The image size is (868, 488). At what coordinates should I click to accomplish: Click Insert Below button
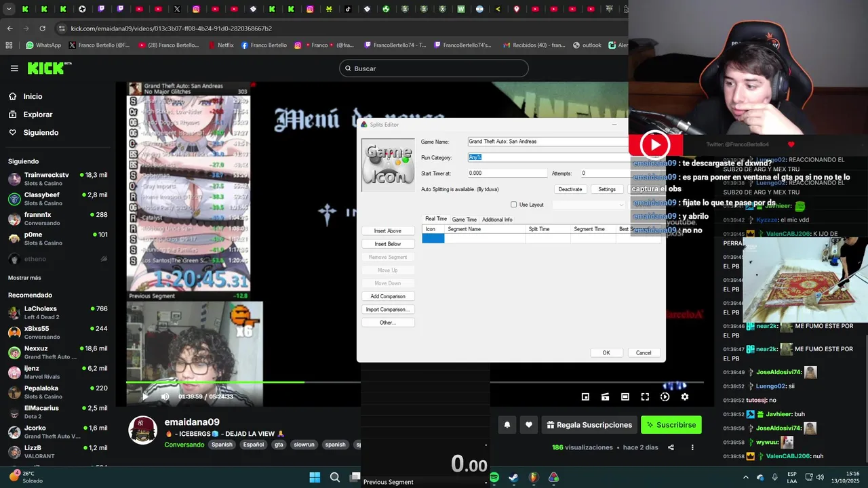(x=388, y=244)
